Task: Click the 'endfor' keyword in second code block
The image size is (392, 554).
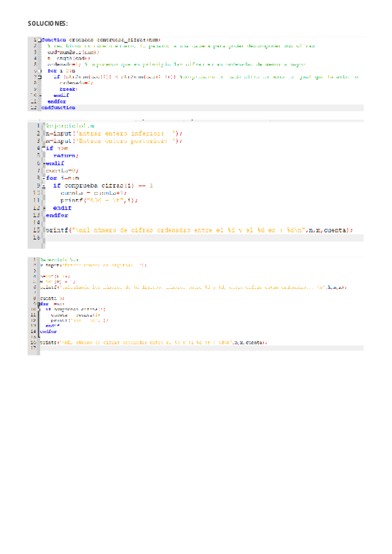Action: tap(57, 215)
